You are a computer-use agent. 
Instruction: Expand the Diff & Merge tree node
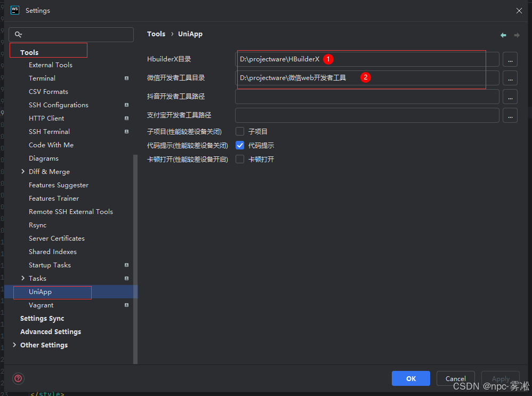23,171
